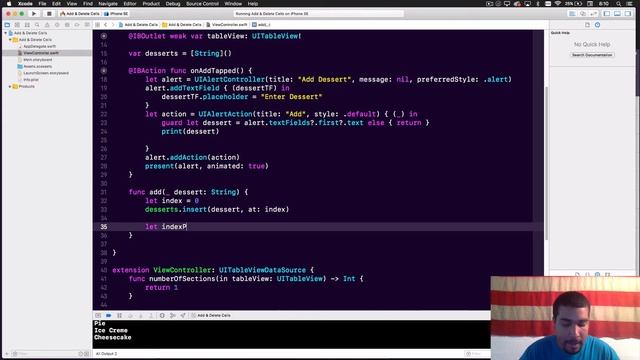Toggle the IBAction connection circle for onAddTapped
Image resolution: width=640 pixels, height=360 pixels.
104,71
